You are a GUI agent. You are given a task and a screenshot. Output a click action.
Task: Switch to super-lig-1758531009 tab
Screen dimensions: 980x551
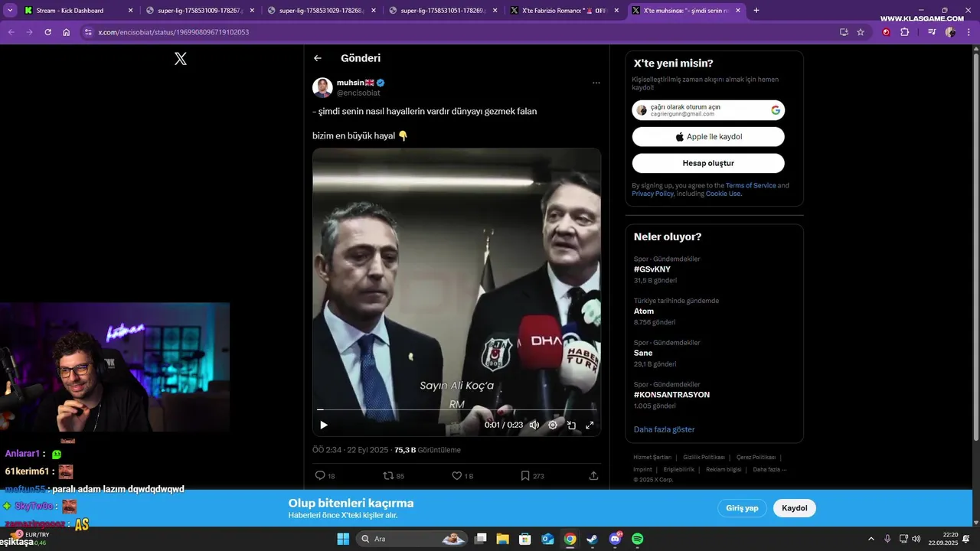click(200, 11)
